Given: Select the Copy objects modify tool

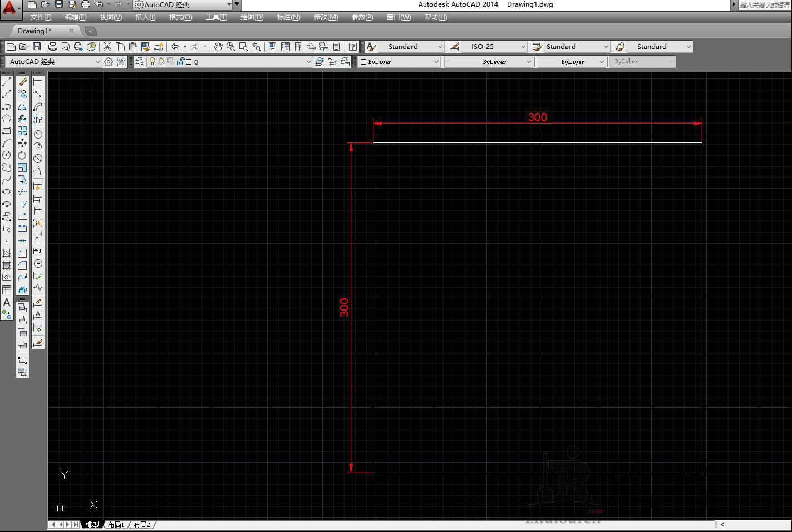Looking at the screenshot, I should pos(22,94).
